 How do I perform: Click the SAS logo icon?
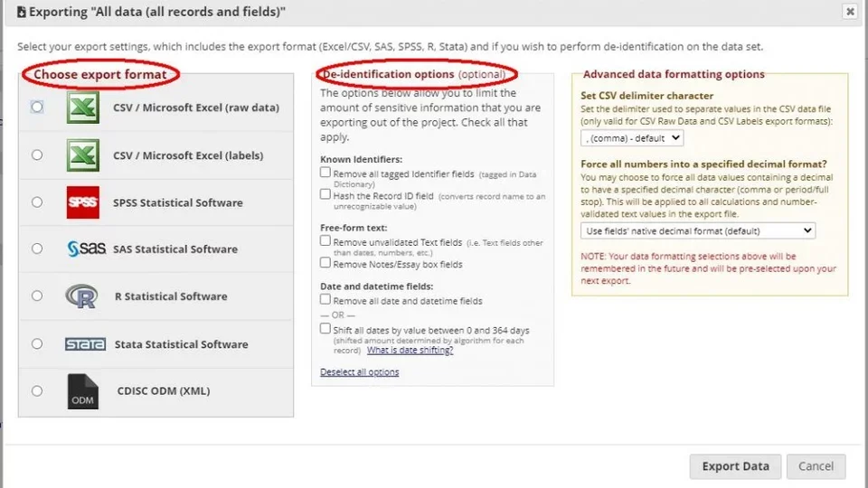(x=86, y=249)
